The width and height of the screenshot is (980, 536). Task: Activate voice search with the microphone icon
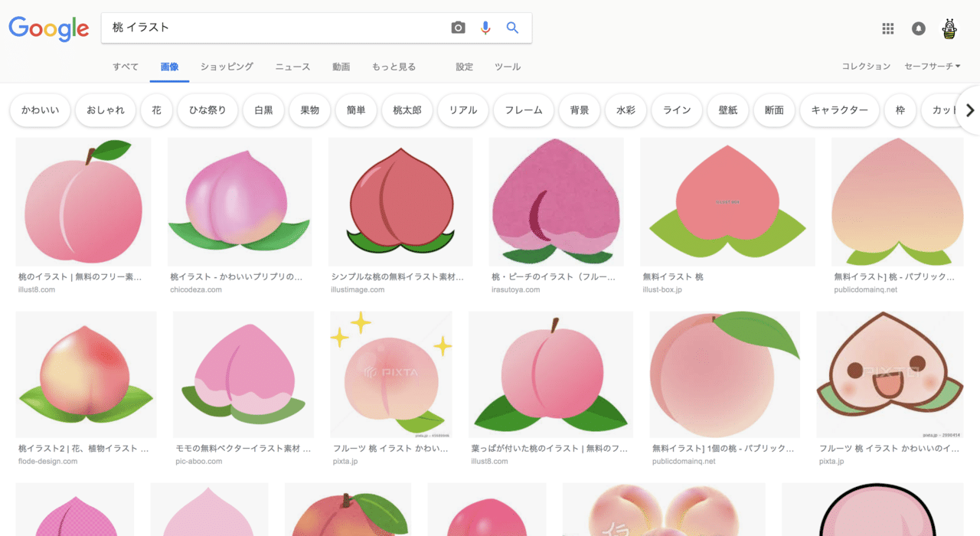pyautogui.click(x=485, y=27)
